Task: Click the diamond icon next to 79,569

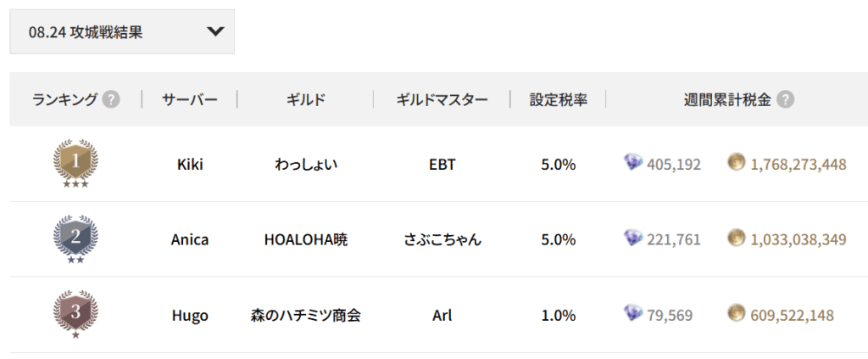Action: point(633,314)
